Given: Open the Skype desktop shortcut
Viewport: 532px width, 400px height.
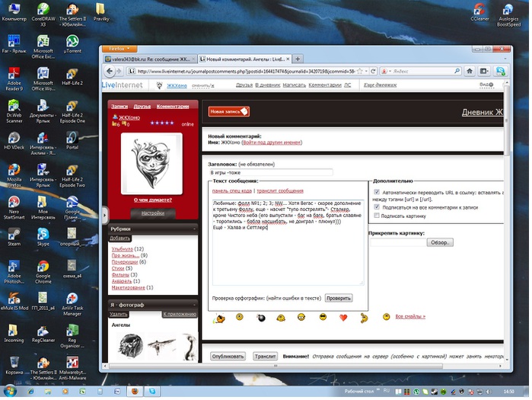Looking at the screenshot, I should [x=43, y=237].
